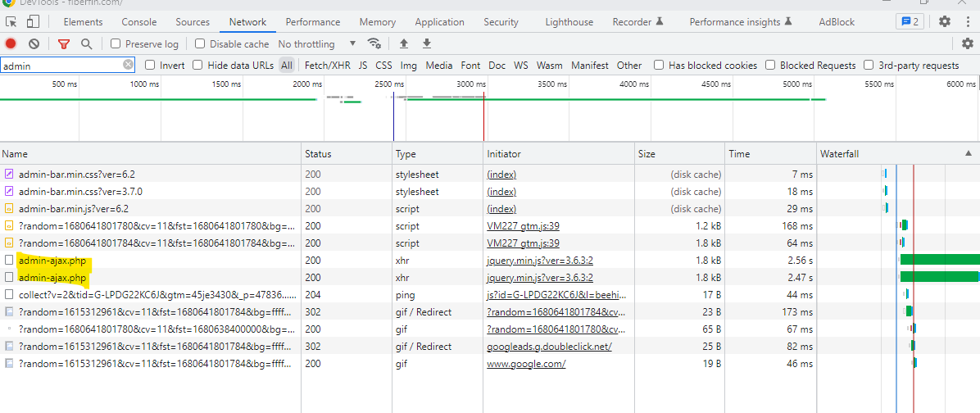
Task: Open googleads.g.doubleclick.net initiator link
Action: (549, 346)
